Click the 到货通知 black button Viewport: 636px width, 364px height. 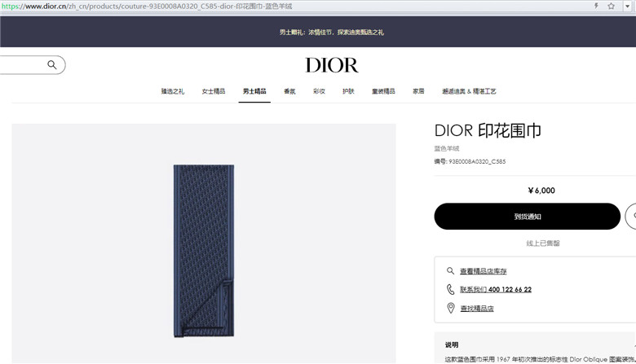528,217
